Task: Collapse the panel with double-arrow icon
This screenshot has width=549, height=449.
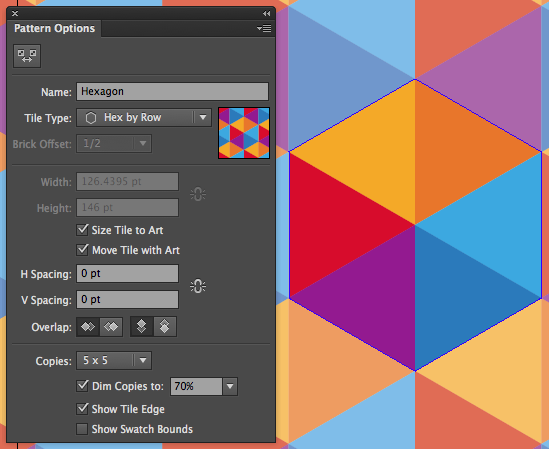Action: pos(266,13)
